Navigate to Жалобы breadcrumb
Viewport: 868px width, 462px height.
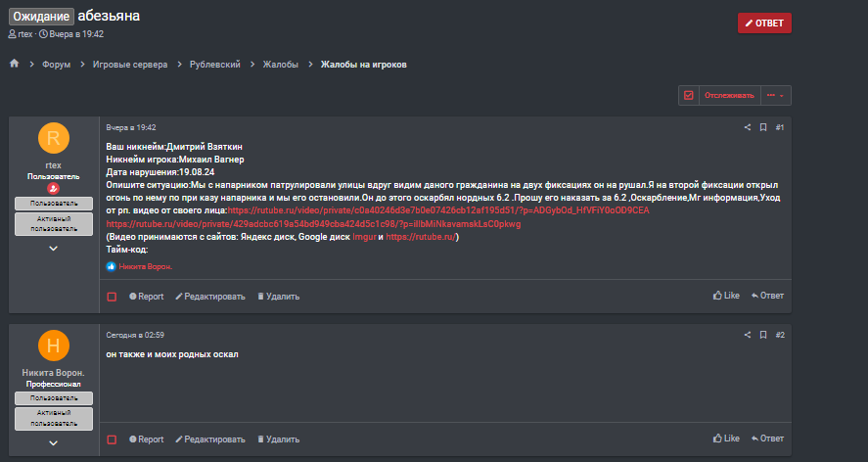click(x=280, y=65)
